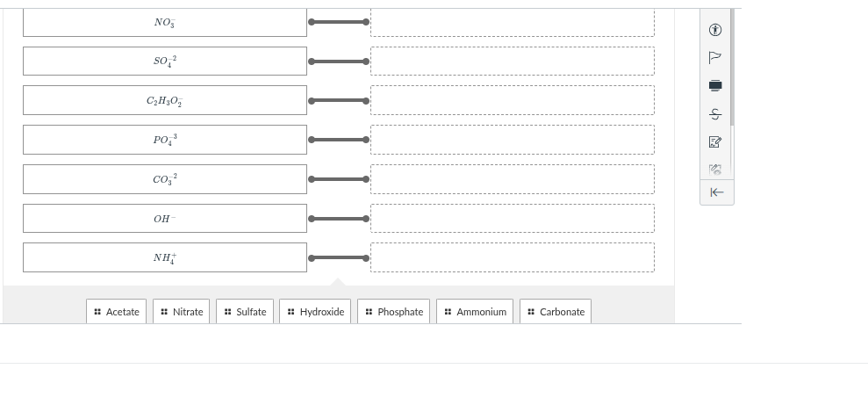
Task: Enable the strikethrough answer tool
Action: (x=715, y=113)
